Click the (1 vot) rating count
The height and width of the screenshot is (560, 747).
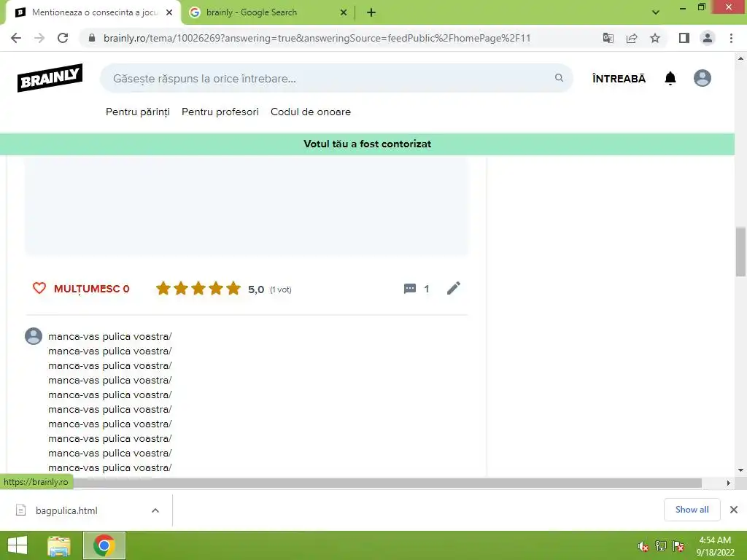pos(281,289)
